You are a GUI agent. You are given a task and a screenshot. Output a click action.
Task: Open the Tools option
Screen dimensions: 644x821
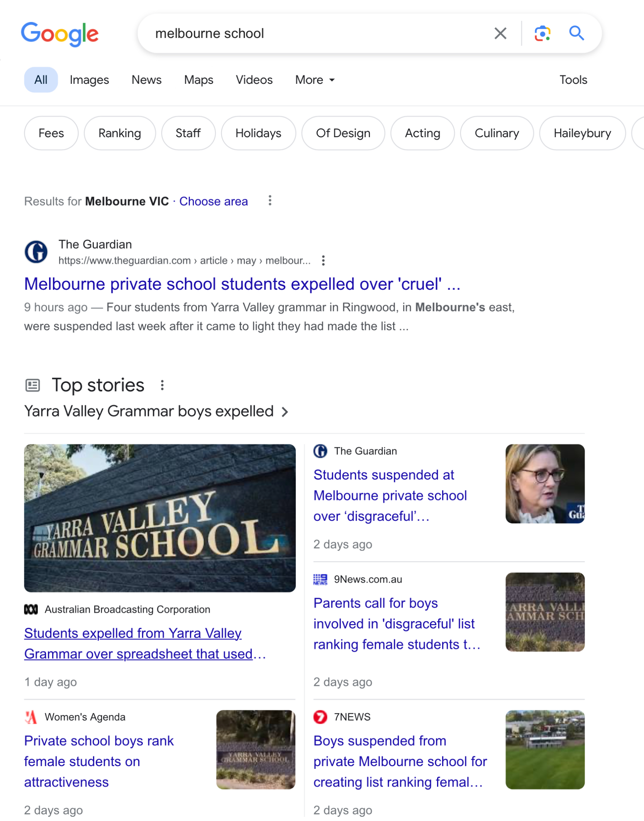click(x=573, y=80)
